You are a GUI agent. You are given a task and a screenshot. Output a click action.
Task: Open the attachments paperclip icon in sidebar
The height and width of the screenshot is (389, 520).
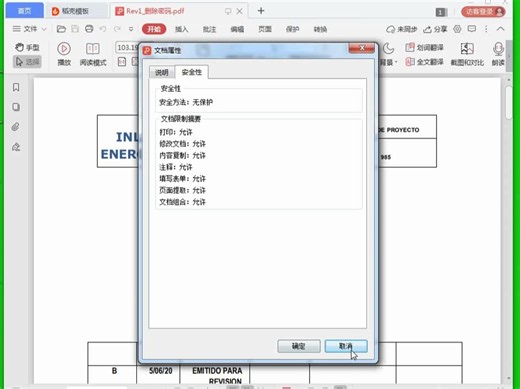click(x=16, y=127)
